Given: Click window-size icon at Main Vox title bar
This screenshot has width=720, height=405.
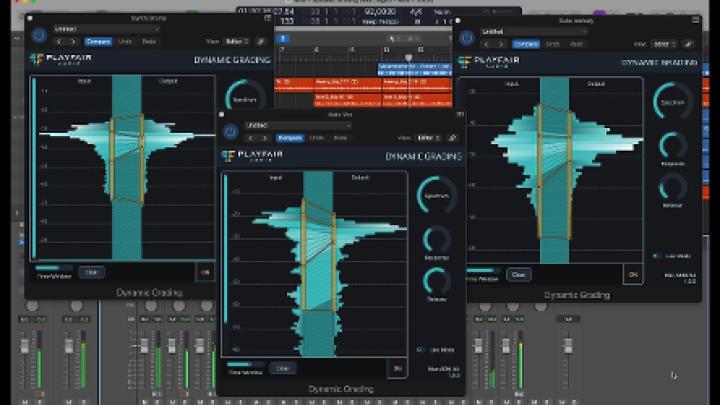Looking at the screenshot, I should pyautogui.click(x=460, y=114).
